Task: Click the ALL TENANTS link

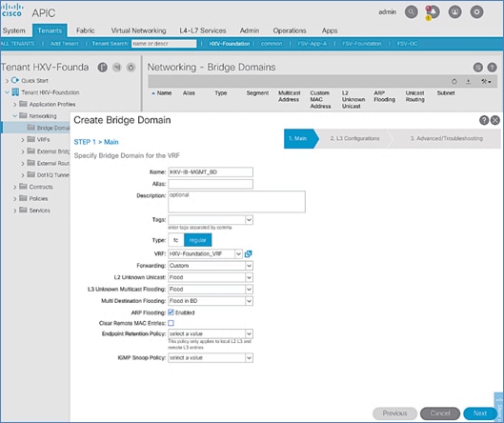Action: [17, 44]
